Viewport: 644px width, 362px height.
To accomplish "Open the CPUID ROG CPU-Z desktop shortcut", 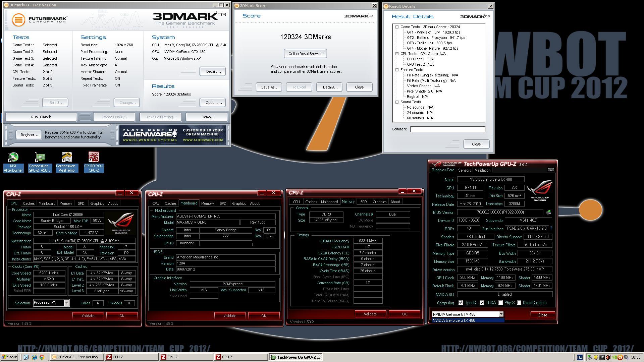I will pos(94,162).
